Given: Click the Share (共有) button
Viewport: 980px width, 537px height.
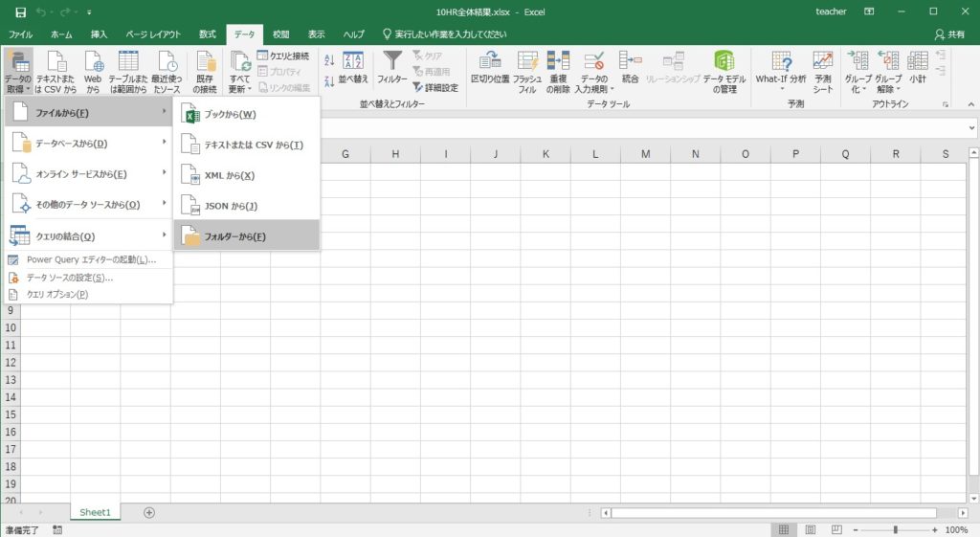Looking at the screenshot, I should [950, 34].
